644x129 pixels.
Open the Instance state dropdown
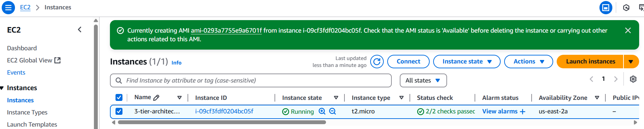pos(467,62)
